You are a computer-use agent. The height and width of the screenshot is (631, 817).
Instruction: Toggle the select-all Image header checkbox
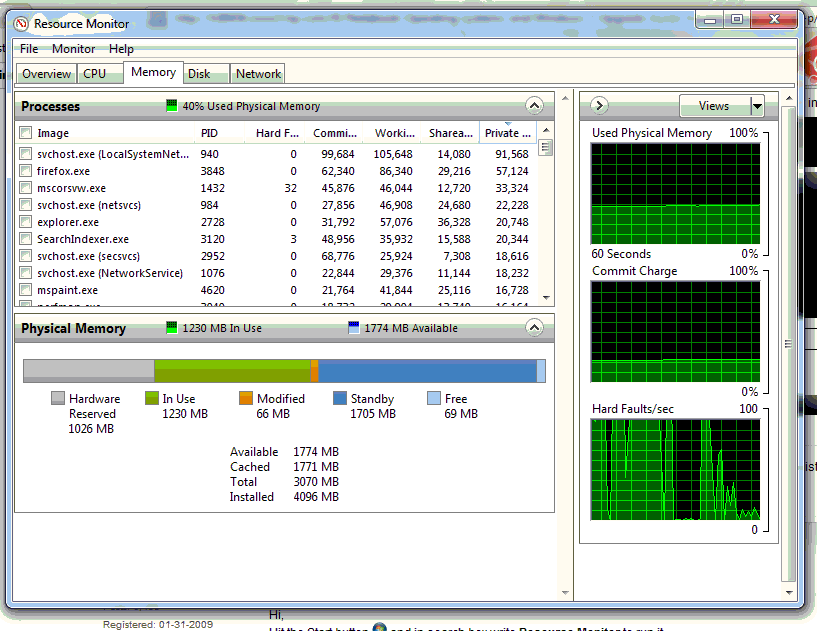25,133
